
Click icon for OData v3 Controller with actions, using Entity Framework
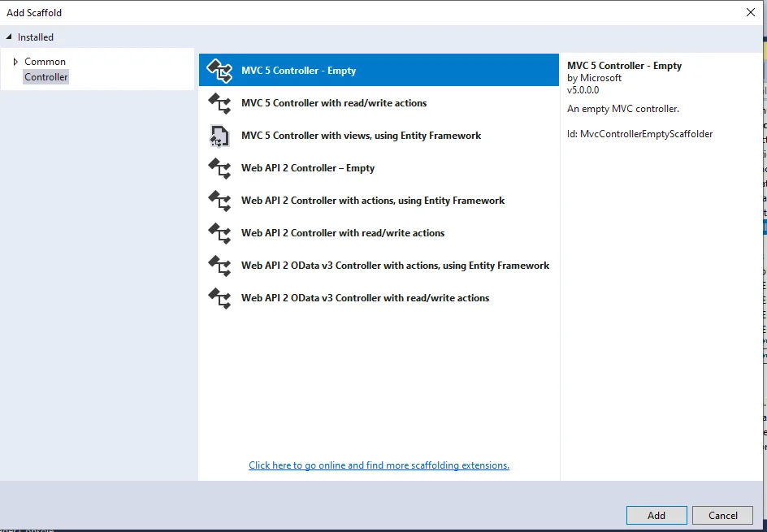click(x=219, y=266)
